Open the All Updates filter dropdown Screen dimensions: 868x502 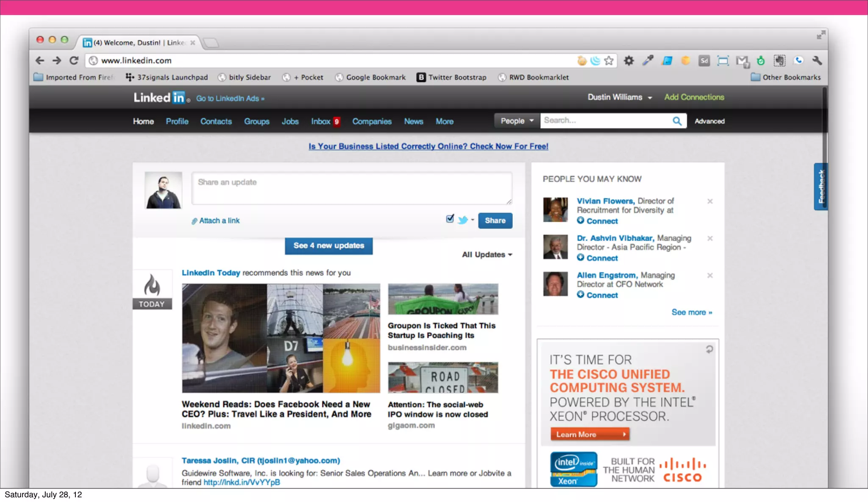[487, 255]
